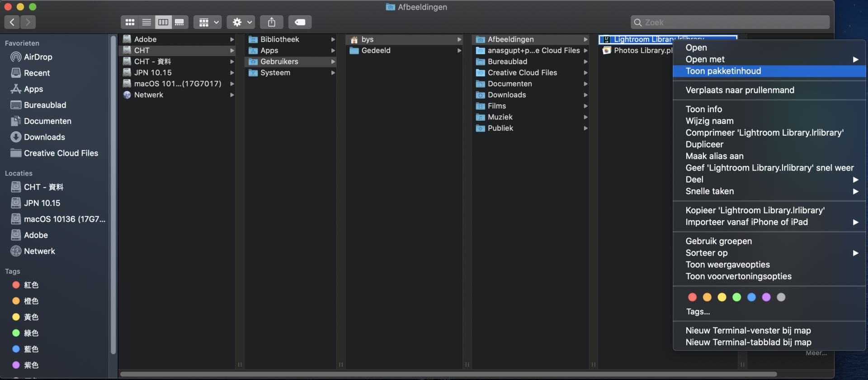Expand the Publiek folder arrow

pos(586,128)
